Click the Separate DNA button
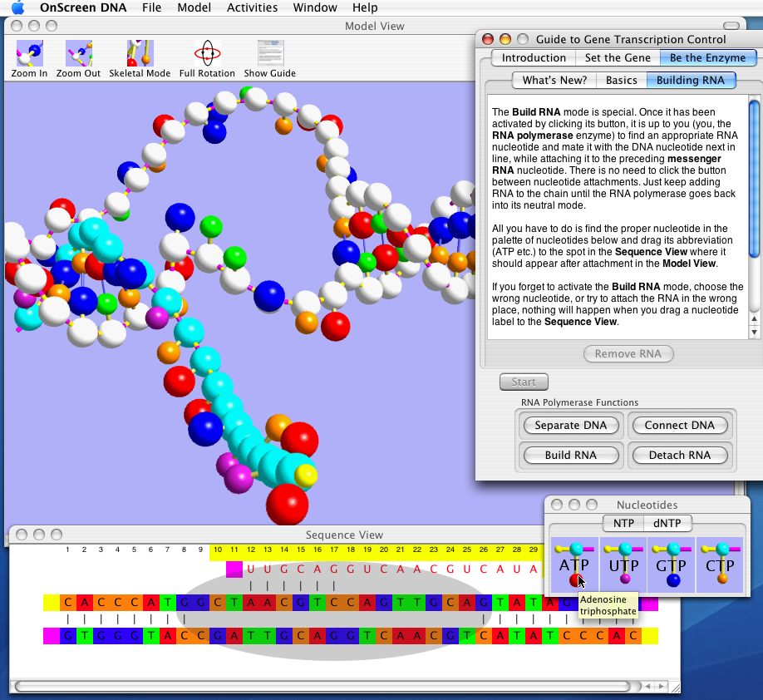The image size is (763, 700). pos(571,425)
